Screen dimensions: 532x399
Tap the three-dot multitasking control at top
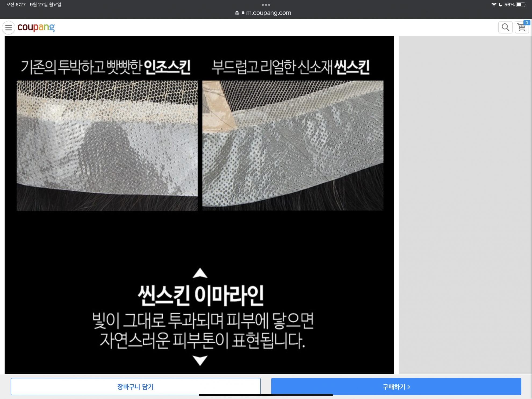point(266,5)
